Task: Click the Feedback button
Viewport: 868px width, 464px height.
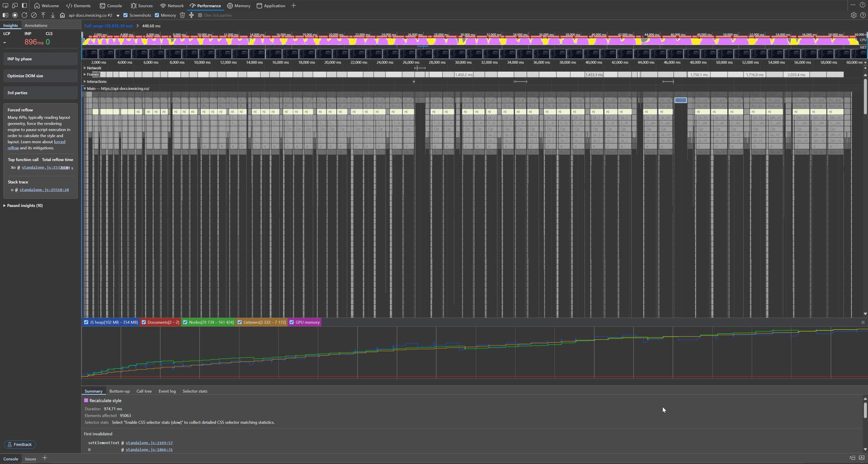Action: tap(20, 445)
